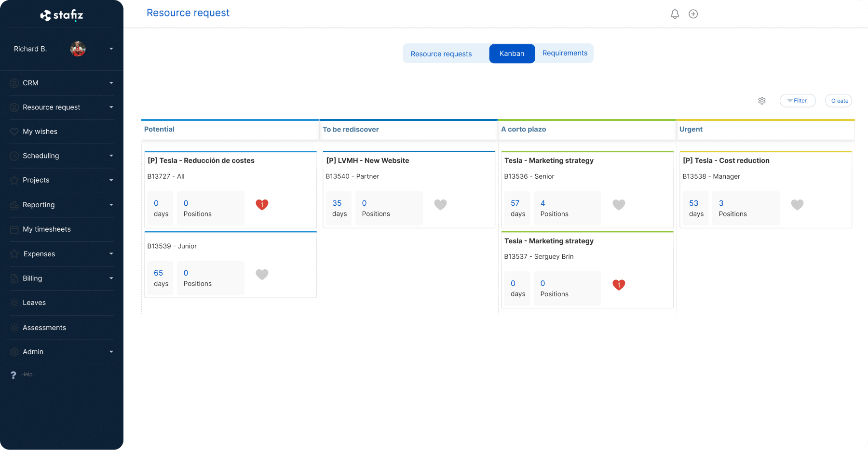The image size is (868, 450).
Task: Unlike the Tesla Reducción de costes card
Action: click(262, 204)
